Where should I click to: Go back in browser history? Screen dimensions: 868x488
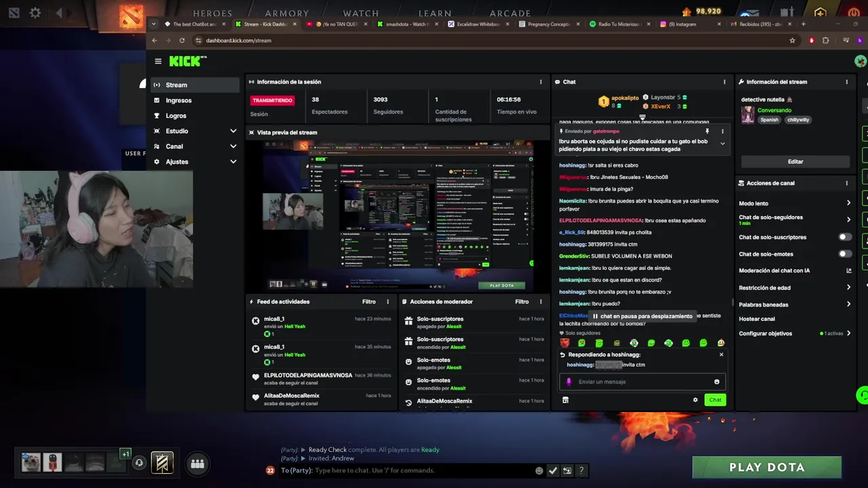click(x=155, y=41)
